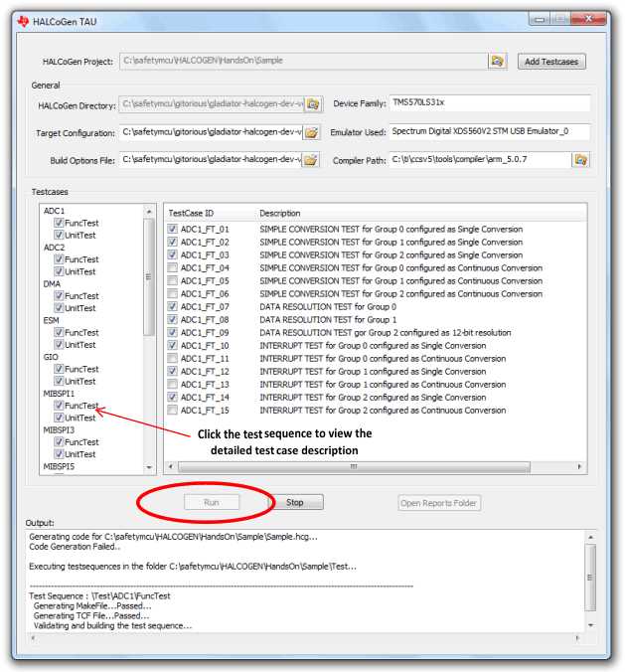This screenshot has height=672, width=625.
Task: Select the MIBSPI5 tree node
Action: coord(59,466)
